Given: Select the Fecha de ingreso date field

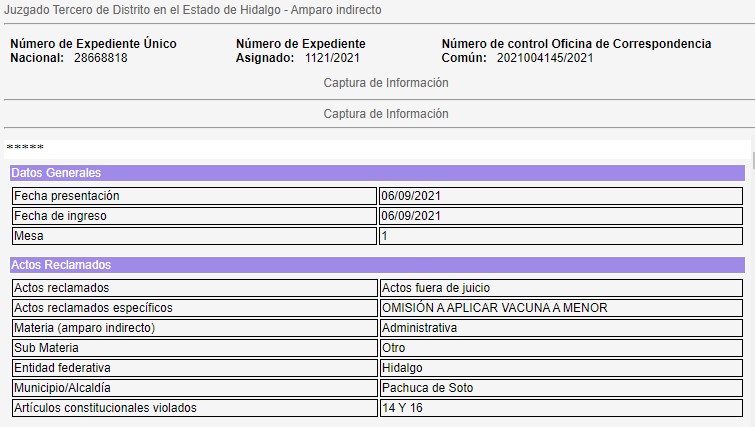Looking at the screenshot, I should [560, 216].
